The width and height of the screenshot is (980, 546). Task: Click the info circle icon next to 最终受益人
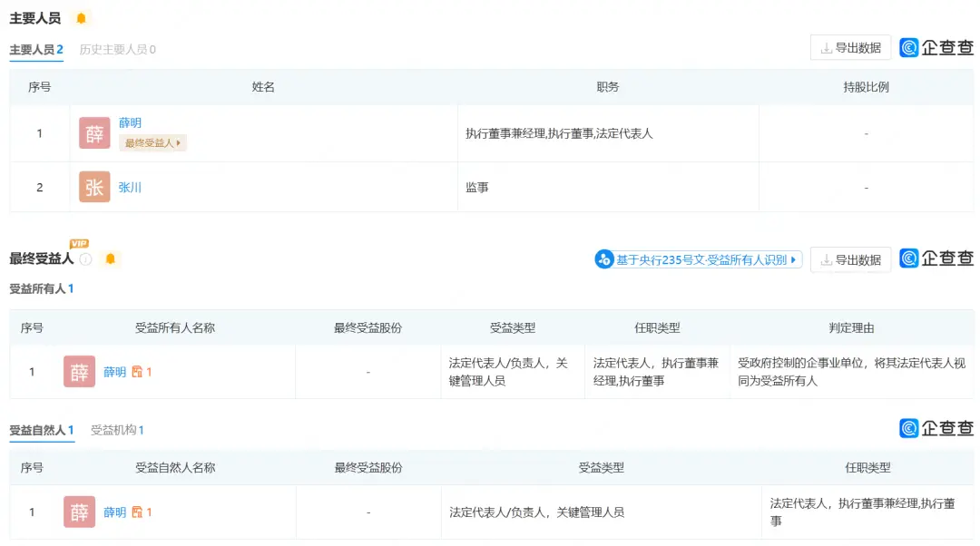click(x=86, y=259)
